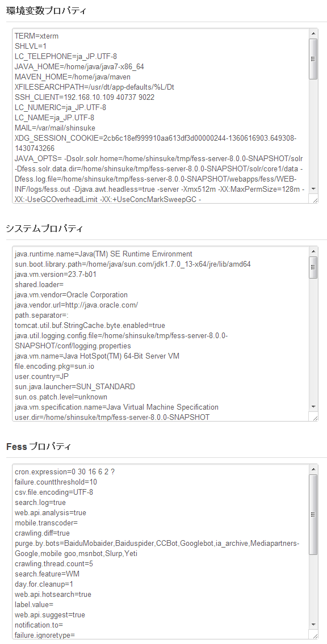This screenshot has width=327, height=644.
Task: Click scroll-up arrow in system properties box
Action: 313,251
